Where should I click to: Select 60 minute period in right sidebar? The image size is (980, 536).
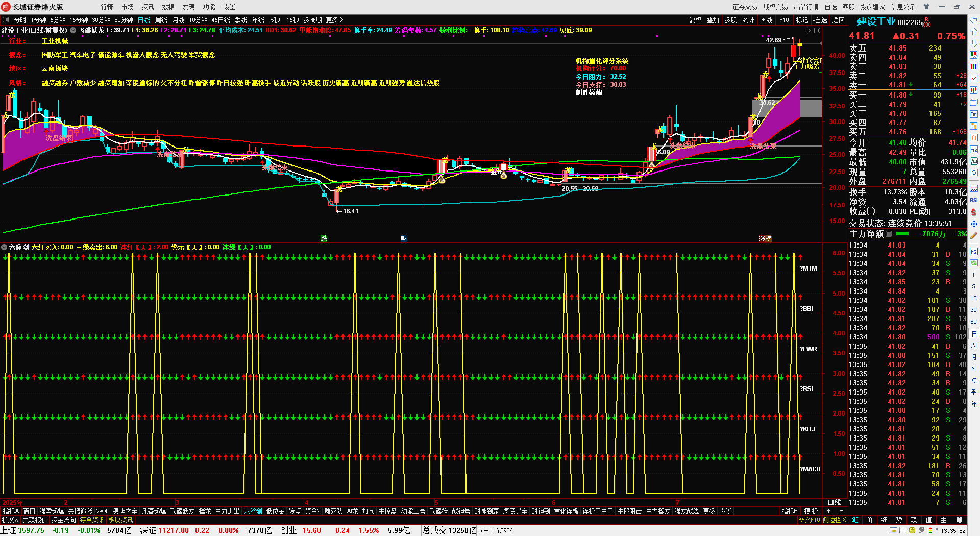pyautogui.click(x=974, y=322)
